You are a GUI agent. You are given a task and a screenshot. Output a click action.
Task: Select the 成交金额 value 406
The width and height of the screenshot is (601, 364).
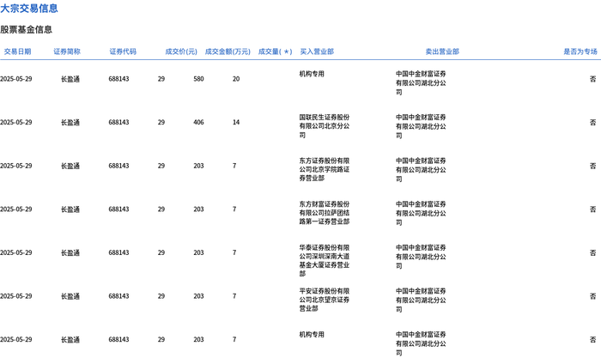pos(198,122)
